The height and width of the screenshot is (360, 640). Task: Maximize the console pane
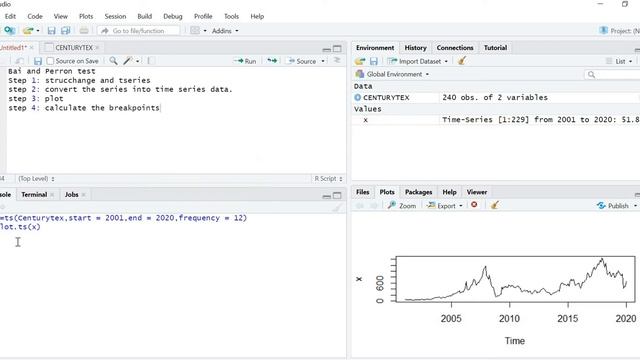point(337,196)
